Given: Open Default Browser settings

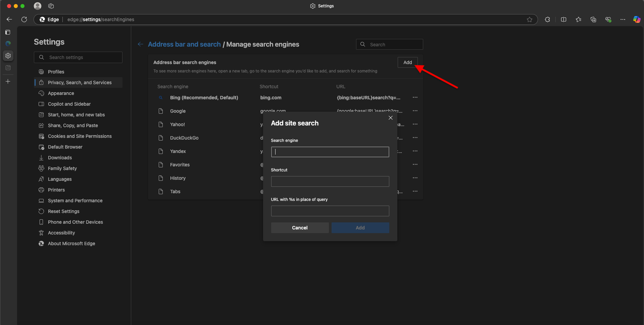Looking at the screenshot, I should click(78, 147).
